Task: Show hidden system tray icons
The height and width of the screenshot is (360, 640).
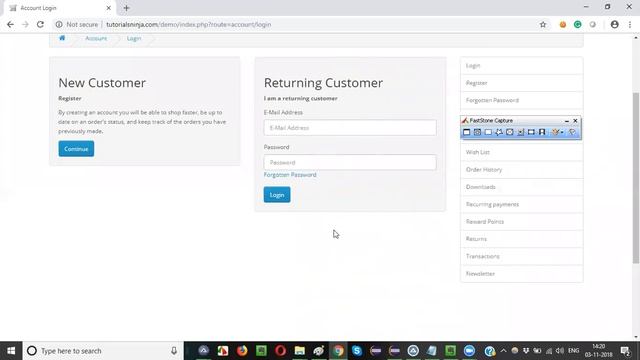Action: coord(503,351)
